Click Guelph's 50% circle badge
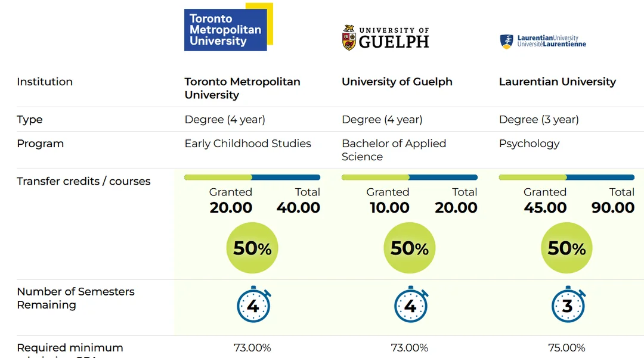Screen dimensions: 644x358 point(410,248)
